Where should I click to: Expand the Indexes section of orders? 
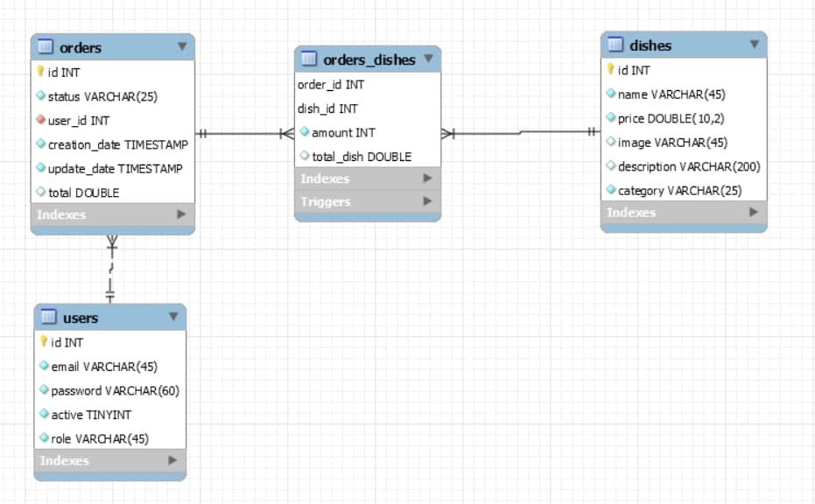click(x=182, y=214)
